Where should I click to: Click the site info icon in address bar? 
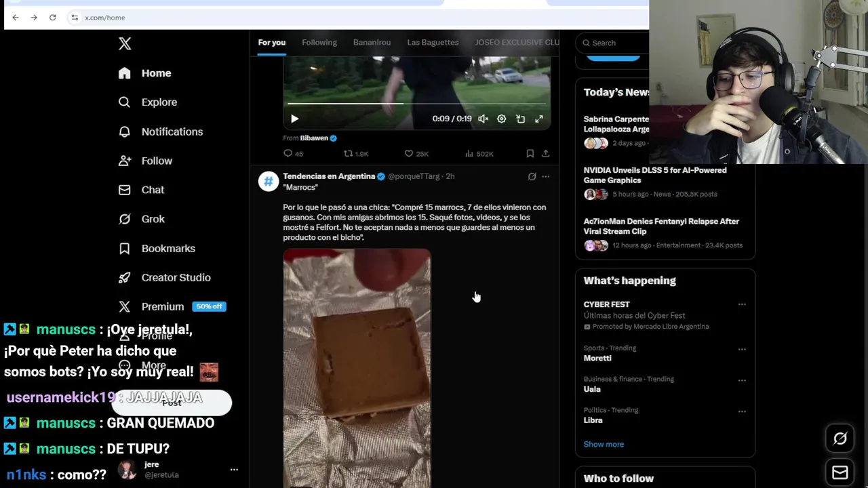(x=75, y=18)
